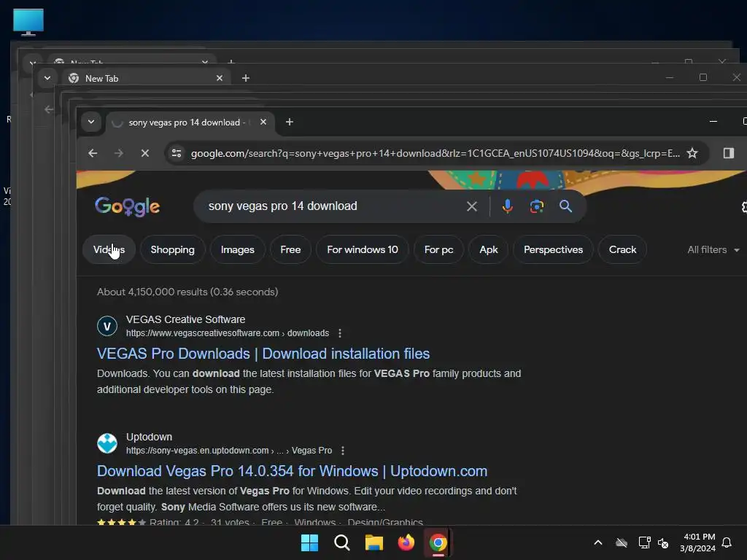Image resolution: width=747 pixels, height=560 pixels.
Task: Click the vegascreativesoftware.com downloads URL
Action: [x=228, y=333]
